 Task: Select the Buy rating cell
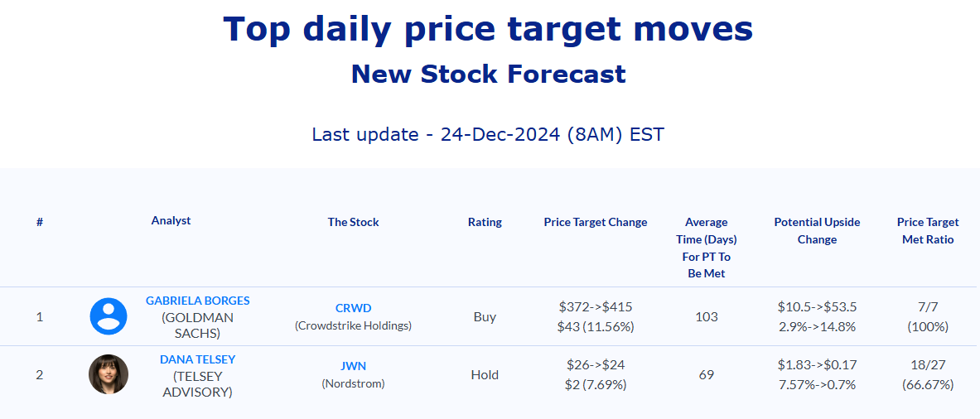coord(485,316)
